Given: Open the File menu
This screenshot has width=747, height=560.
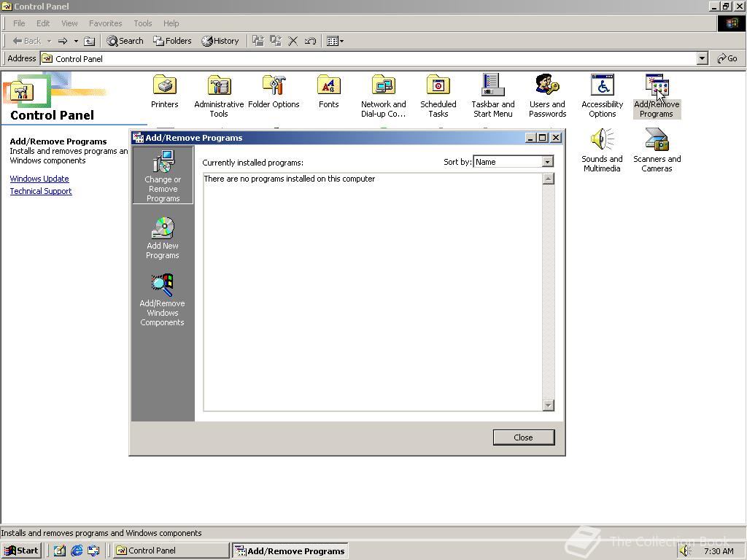Looking at the screenshot, I should (x=19, y=23).
